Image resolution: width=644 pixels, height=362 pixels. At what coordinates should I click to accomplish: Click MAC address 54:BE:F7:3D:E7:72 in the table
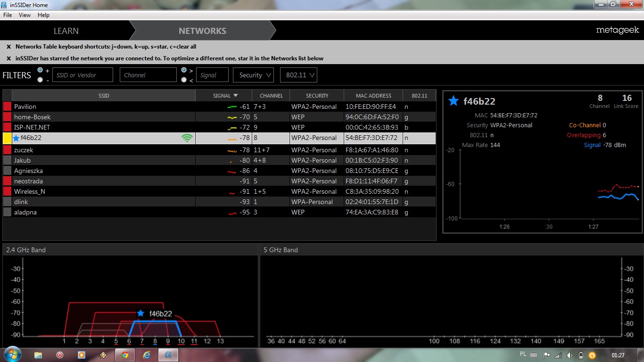tap(372, 138)
